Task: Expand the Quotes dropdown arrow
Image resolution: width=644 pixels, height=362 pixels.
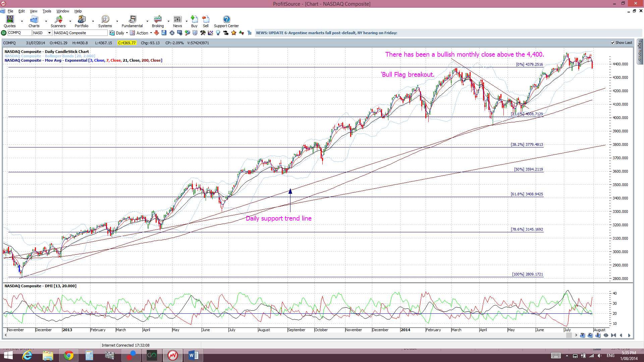Action: 22,21
